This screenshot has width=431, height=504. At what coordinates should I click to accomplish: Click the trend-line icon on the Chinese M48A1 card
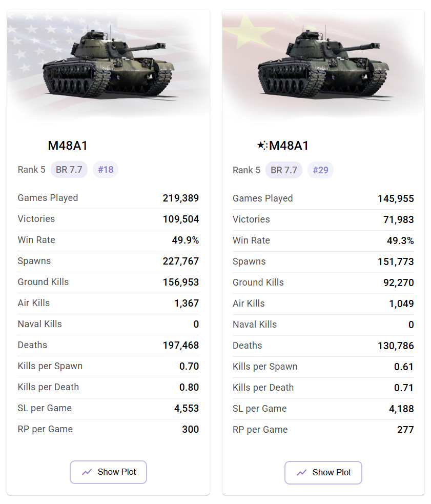[x=302, y=473]
